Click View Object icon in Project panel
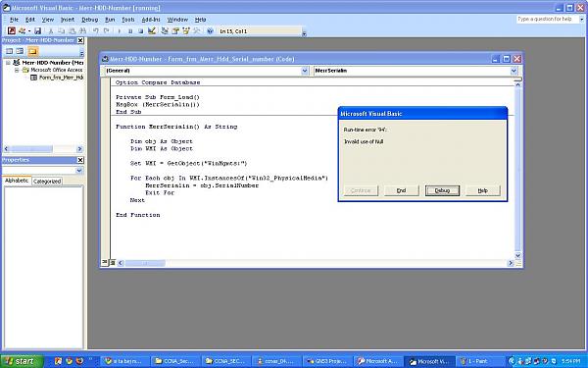Viewport: 588px width, 368px height. tap(20, 51)
